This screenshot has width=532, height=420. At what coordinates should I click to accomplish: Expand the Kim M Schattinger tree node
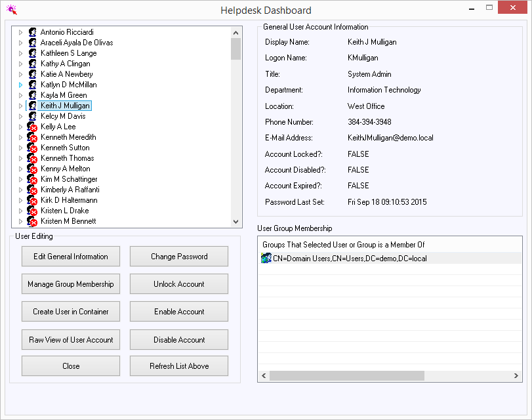point(20,179)
